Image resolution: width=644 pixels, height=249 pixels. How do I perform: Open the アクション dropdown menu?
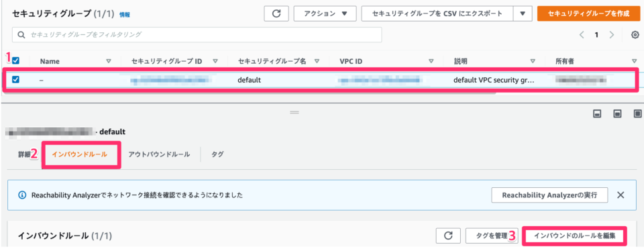click(325, 13)
